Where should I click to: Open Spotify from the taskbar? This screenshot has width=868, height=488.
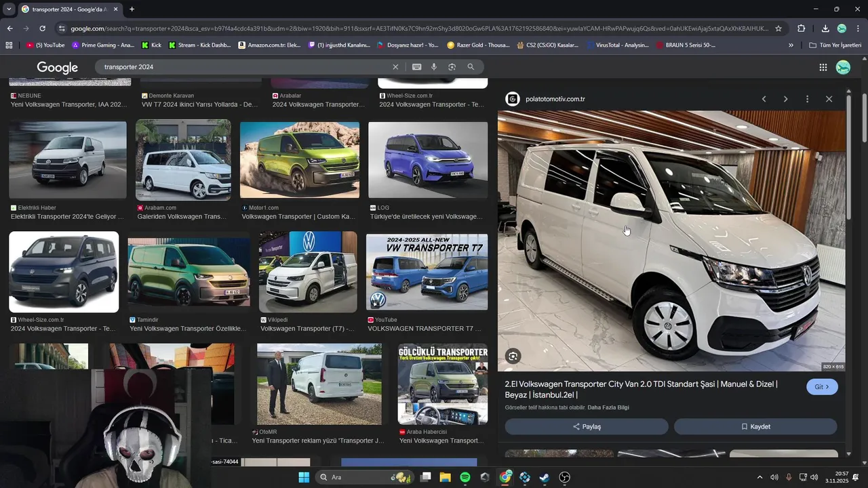point(465,477)
